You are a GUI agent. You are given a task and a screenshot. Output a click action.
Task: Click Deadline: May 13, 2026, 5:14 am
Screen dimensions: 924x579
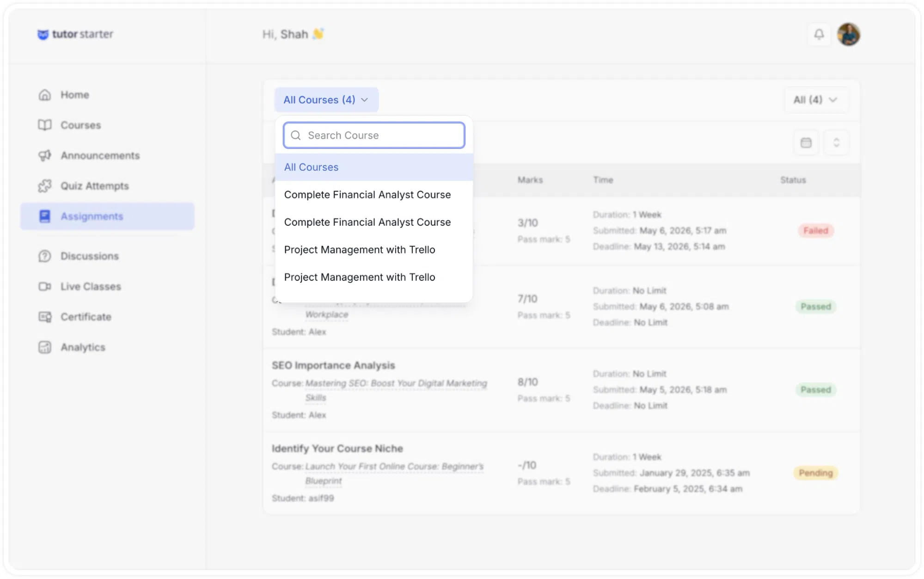659,246
